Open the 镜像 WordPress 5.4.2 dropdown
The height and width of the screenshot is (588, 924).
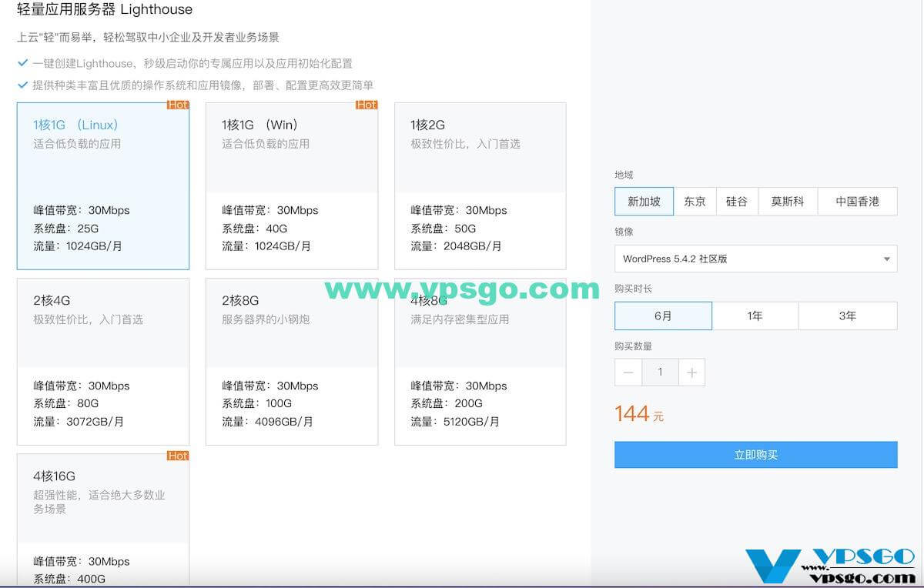pyautogui.click(x=755, y=259)
